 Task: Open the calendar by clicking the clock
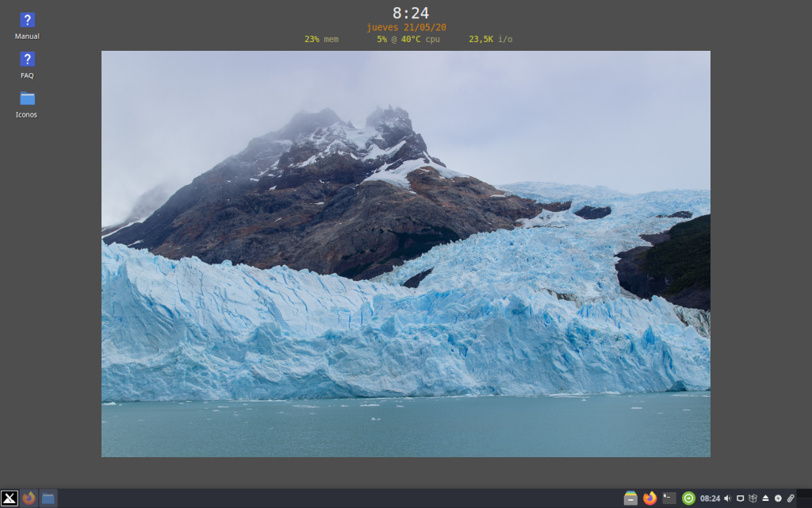point(710,499)
